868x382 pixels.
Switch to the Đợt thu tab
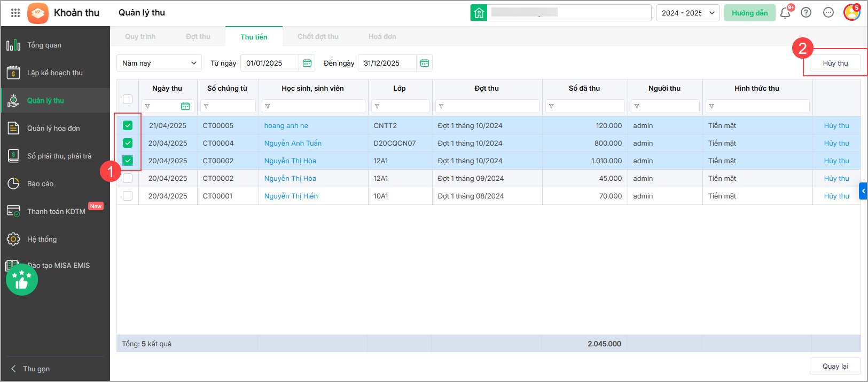[x=198, y=36]
